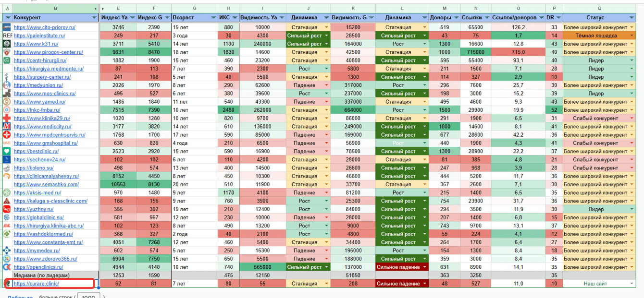This screenshot has height=298, width=644.
Task: Select cell with value 565000 in Видимость Ya
Action: [262, 267]
